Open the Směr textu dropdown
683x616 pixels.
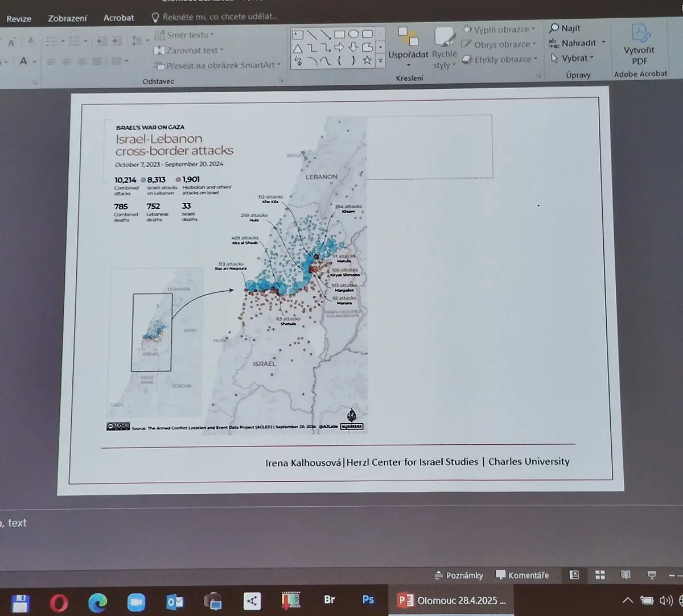184,35
